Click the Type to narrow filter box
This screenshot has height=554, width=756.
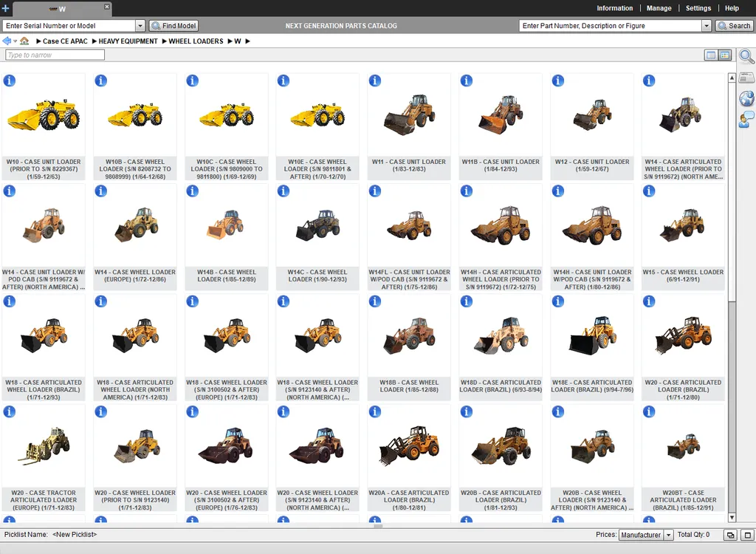(55, 55)
